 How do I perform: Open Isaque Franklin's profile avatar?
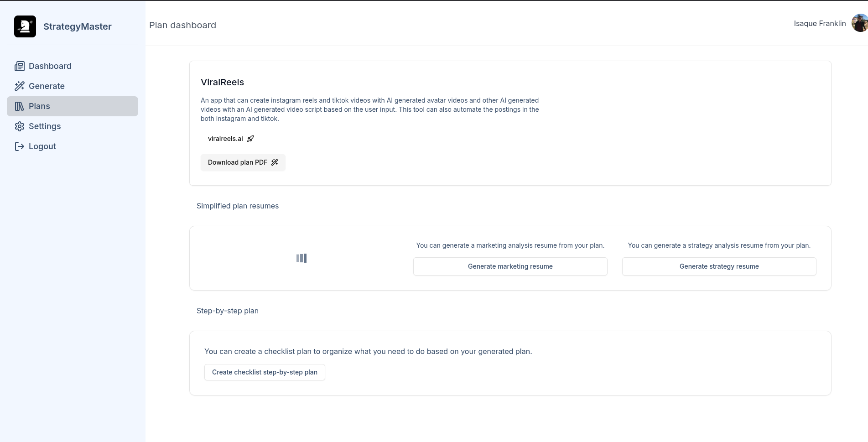[859, 23]
